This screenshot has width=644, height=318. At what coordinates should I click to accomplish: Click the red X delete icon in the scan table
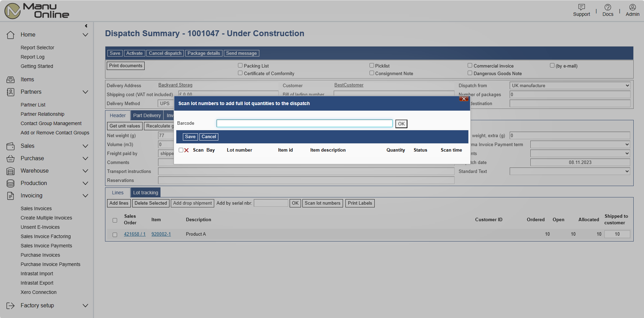click(186, 150)
